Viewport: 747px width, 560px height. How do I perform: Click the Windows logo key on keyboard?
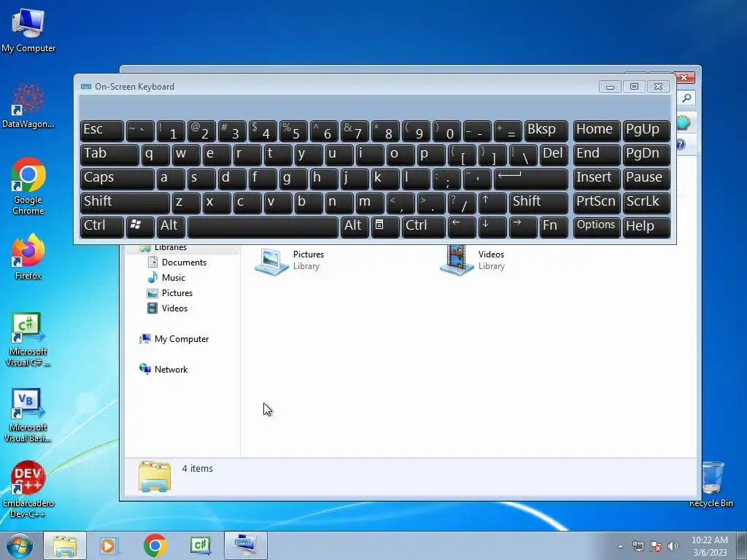[x=139, y=227]
